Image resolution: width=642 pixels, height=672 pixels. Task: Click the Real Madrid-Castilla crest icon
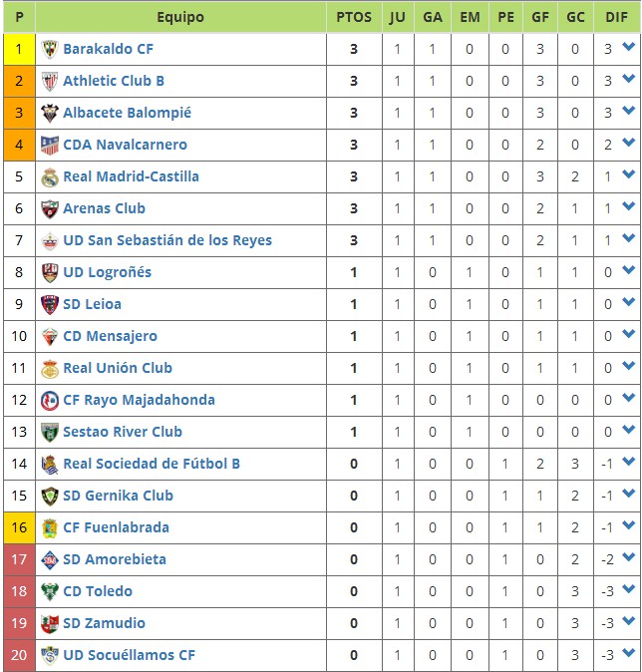coord(49,176)
